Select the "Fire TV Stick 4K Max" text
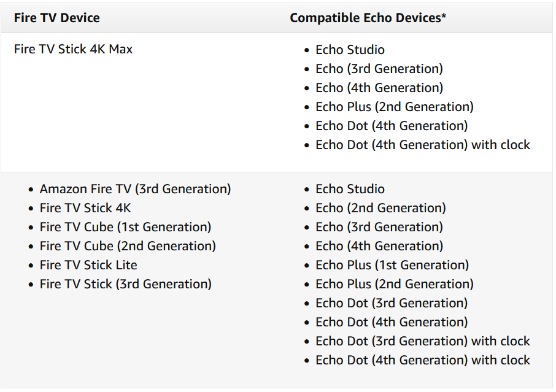556x392 pixels. [x=73, y=49]
